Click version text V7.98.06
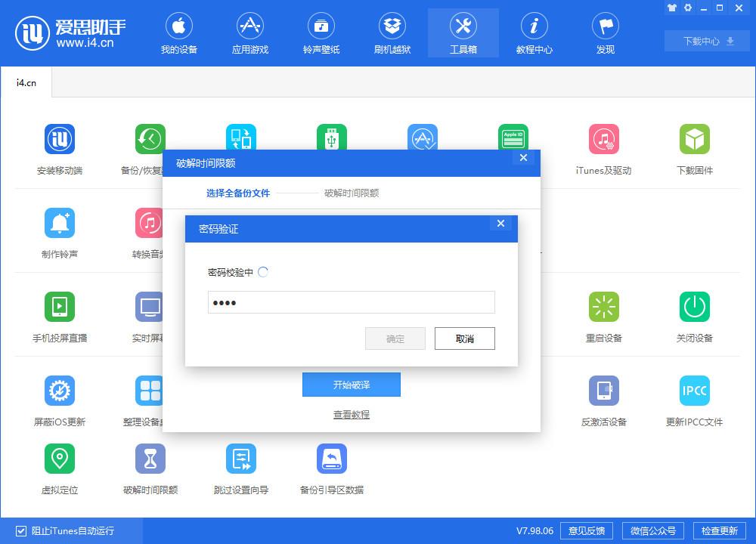Image resolution: width=756 pixels, height=544 pixels. click(534, 531)
